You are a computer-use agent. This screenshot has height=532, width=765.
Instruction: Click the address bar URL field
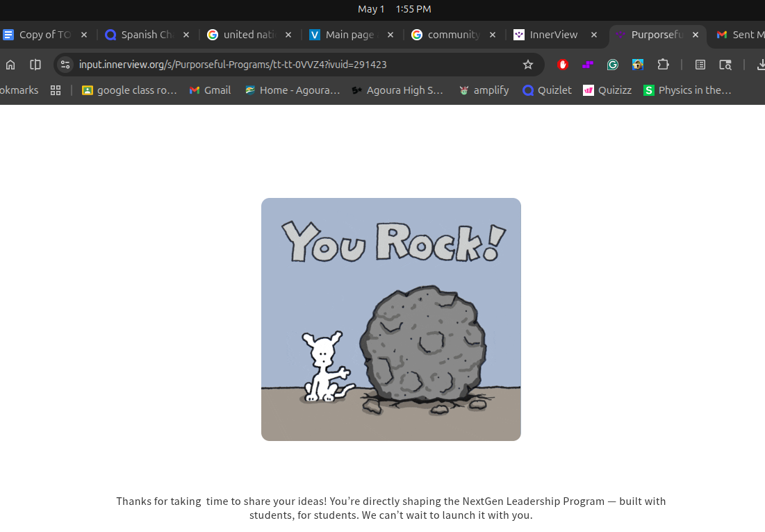point(299,65)
